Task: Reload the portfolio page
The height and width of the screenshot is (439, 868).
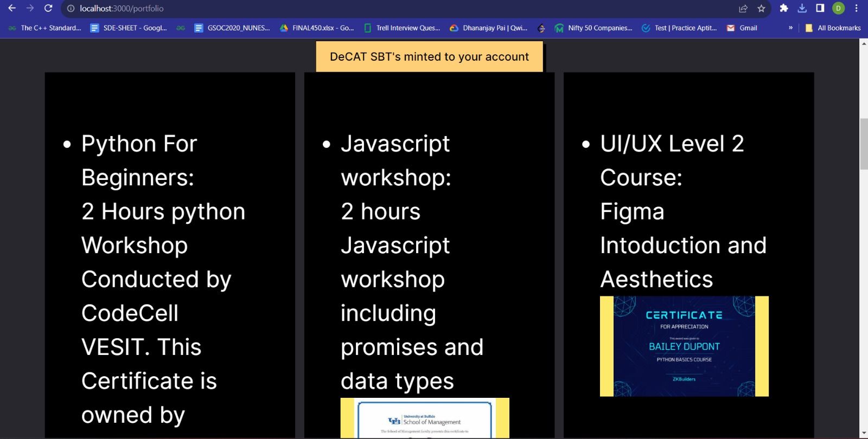Action: (x=48, y=8)
